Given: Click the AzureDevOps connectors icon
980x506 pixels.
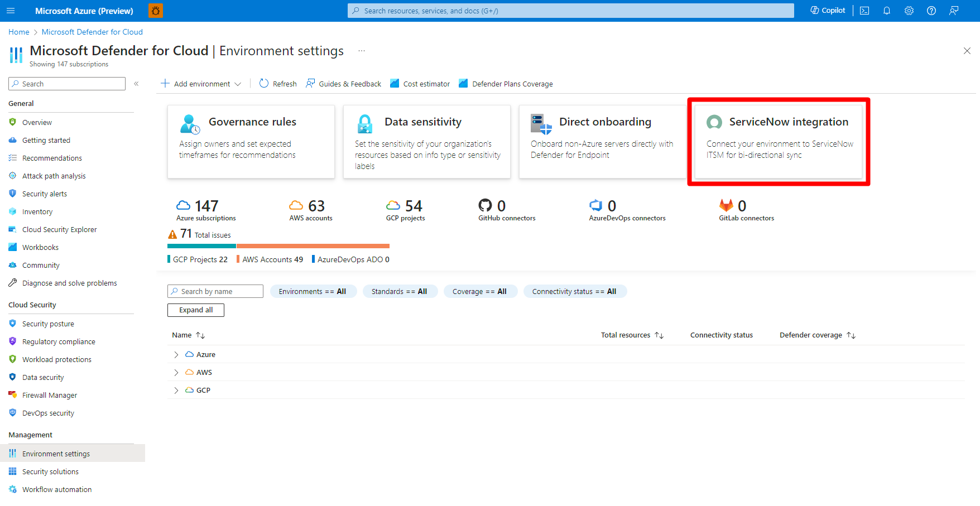Looking at the screenshot, I should (x=596, y=205).
